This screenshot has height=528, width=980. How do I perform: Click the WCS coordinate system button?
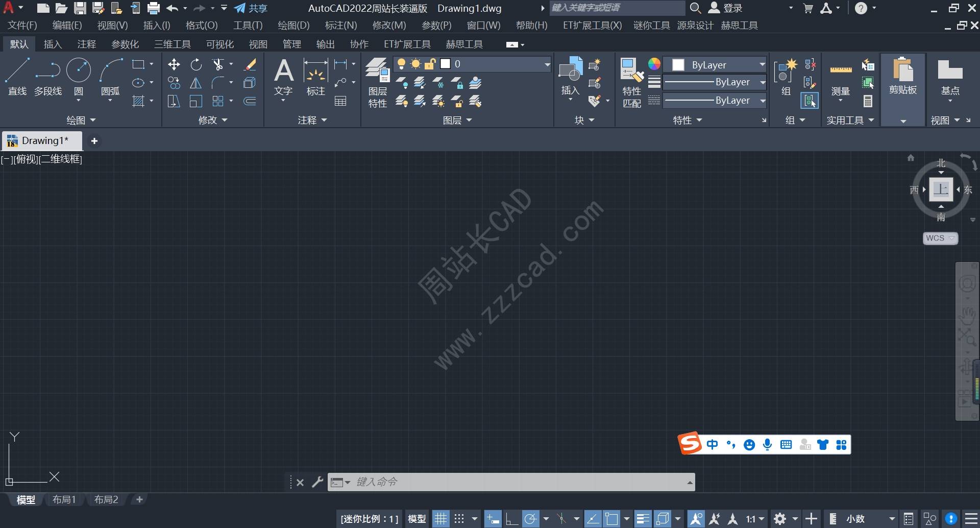[940, 238]
